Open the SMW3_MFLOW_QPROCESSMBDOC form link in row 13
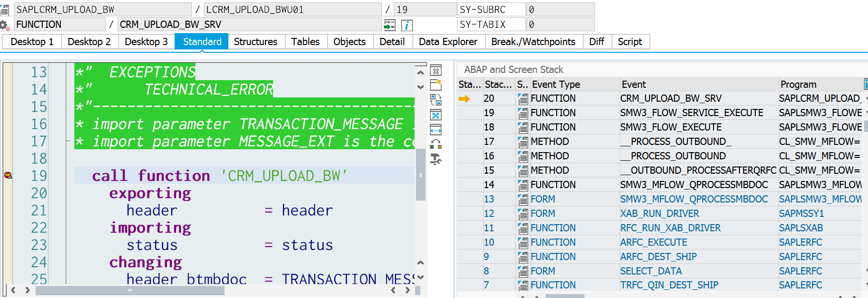This screenshot has width=868, height=298. 694,199
